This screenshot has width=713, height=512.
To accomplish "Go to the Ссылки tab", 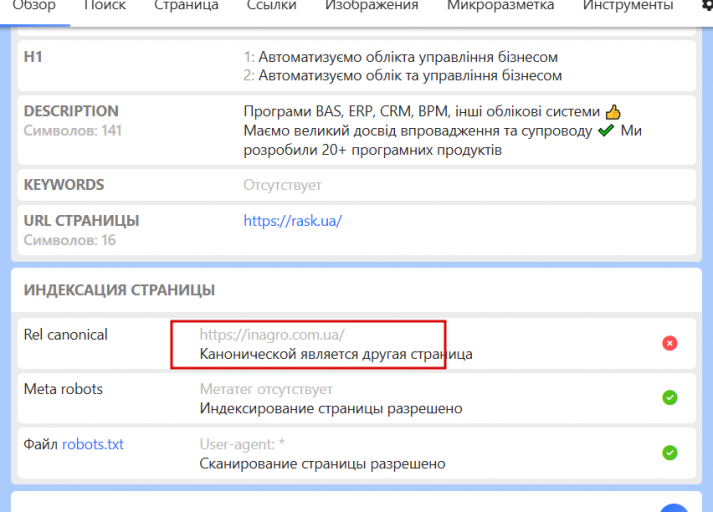I will pos(271,6).
